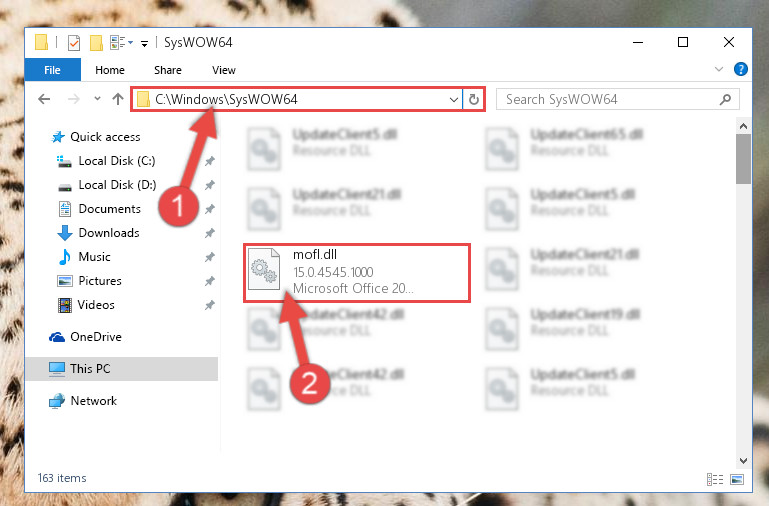This screenshot has width=769, height=506.
Task: Open the File menu tab
Action: click(52, 70)
